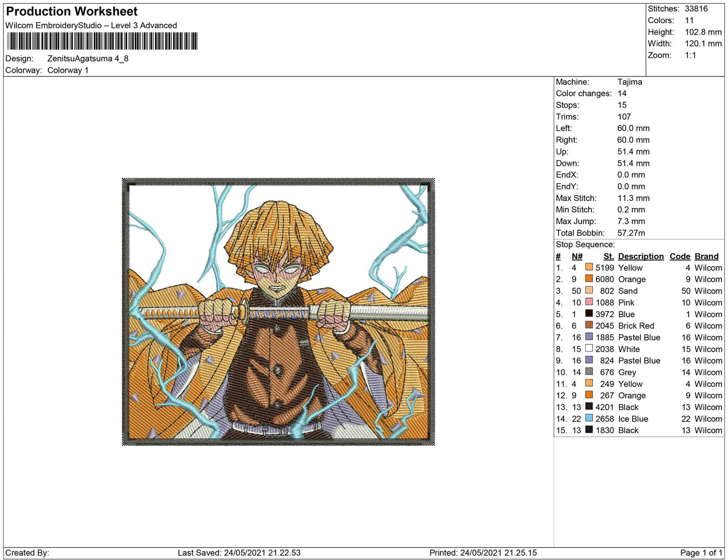
Task: Select the Brick Red color swatch
Action: [589, 325]
